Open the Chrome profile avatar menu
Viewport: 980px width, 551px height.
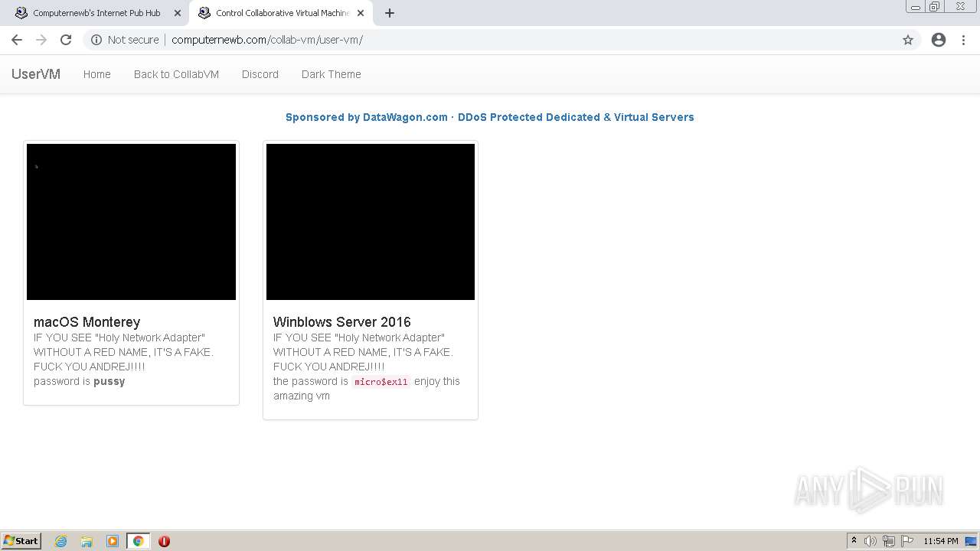tap(939, 40)
